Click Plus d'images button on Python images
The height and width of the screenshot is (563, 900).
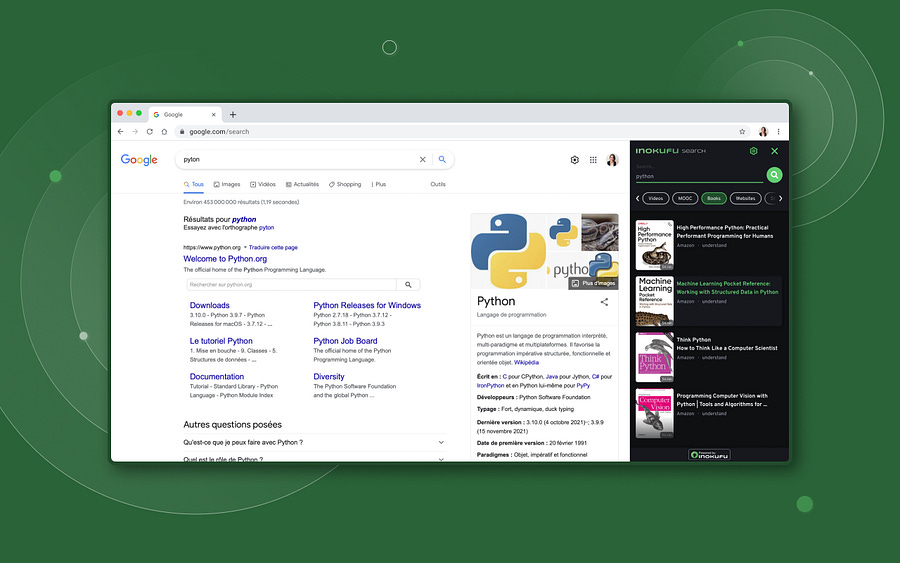click(x=593, y=284)
